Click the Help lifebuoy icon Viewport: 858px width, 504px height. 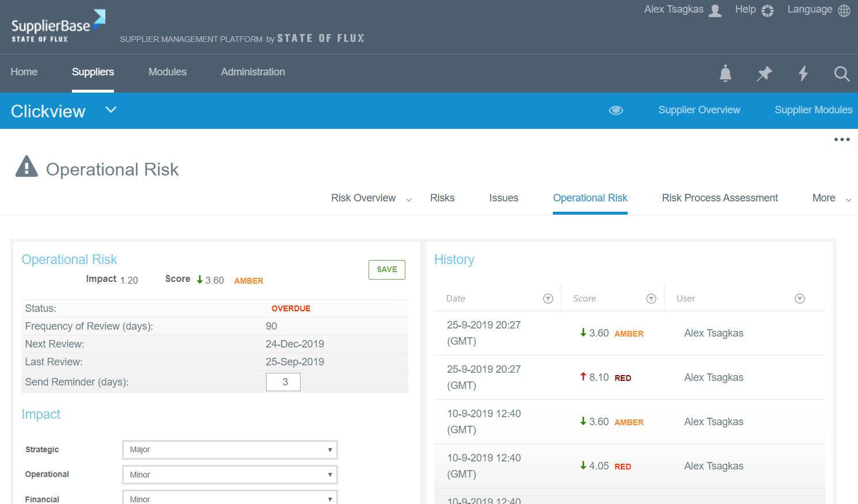767,11
